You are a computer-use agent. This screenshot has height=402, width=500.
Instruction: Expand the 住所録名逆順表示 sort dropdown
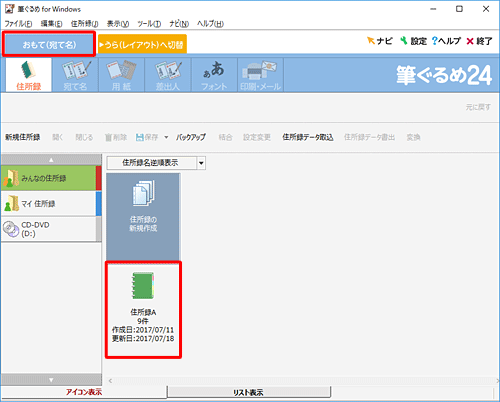coord(201,163)
